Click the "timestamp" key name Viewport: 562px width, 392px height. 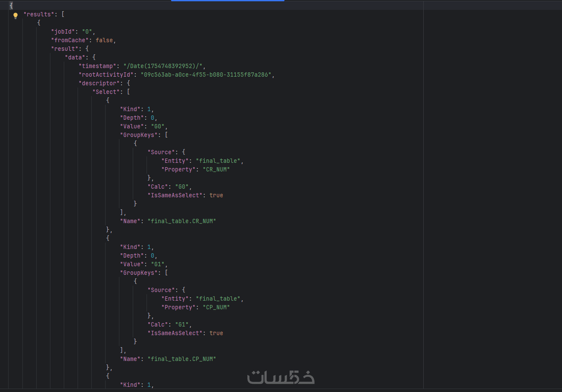click(x=97, y=66)
